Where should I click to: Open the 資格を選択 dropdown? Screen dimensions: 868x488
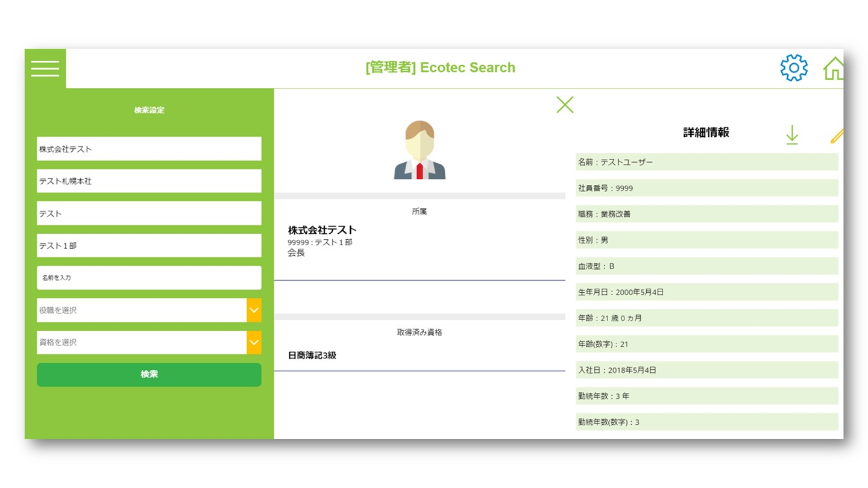149,342
